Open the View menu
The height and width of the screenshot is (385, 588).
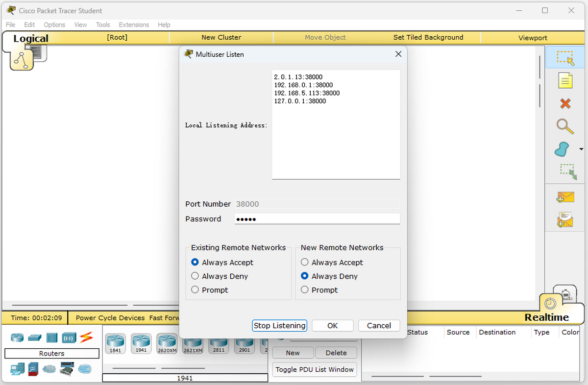pos(80,24)
